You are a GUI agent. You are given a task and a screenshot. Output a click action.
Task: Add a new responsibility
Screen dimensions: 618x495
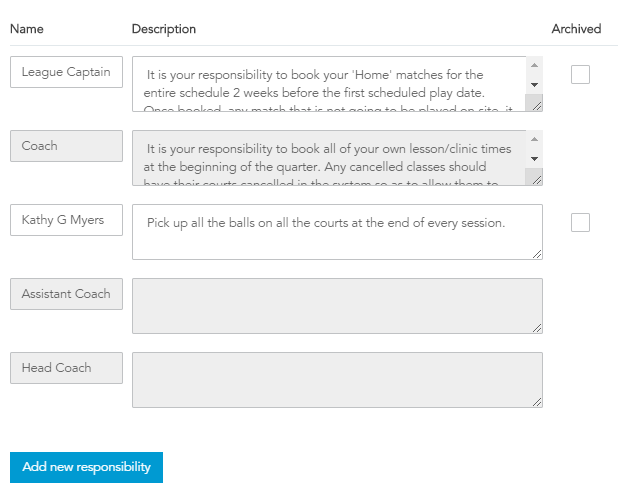(x=86, y=467)
